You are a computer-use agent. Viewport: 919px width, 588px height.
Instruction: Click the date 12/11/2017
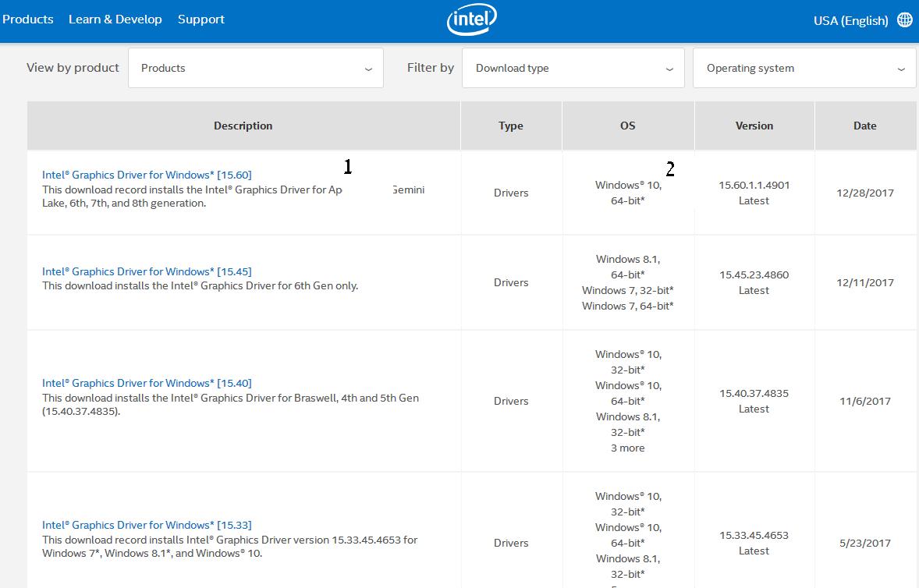click(865, 283)
